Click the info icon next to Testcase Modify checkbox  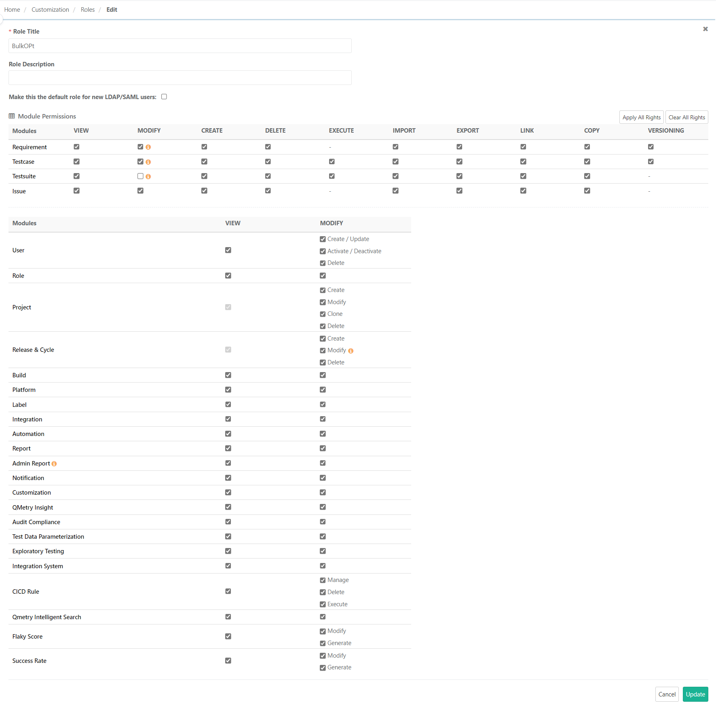click(148, 161)
